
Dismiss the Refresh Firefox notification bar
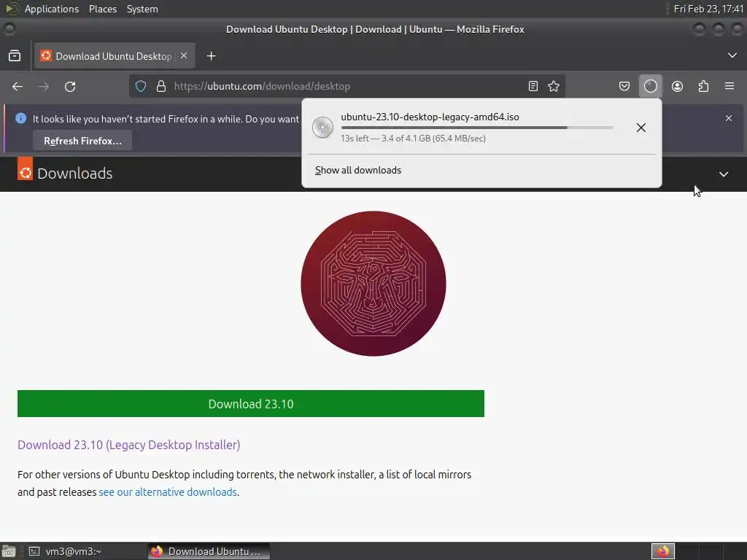tap(729, 118)
